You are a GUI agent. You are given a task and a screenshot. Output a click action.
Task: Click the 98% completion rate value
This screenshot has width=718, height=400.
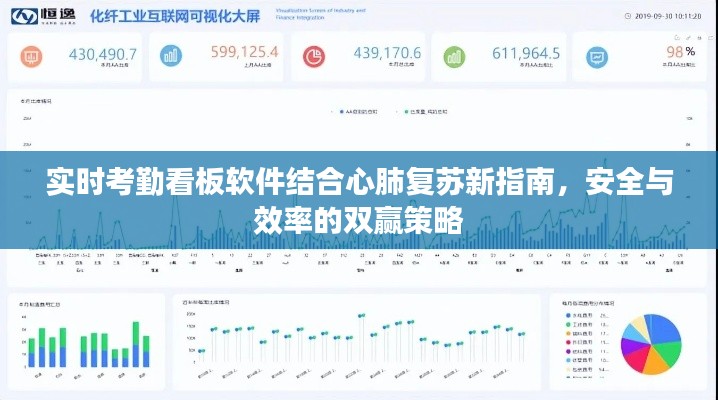click(x=680, y=52)
